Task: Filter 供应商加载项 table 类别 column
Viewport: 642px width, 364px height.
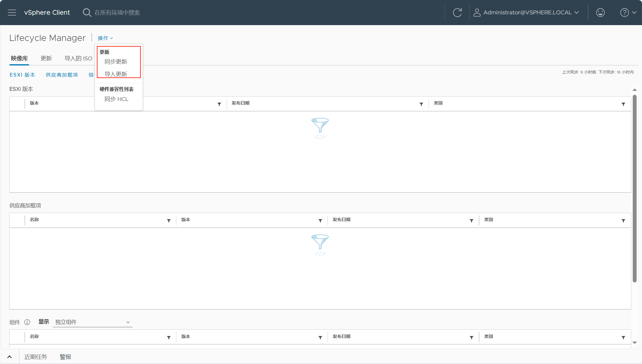Action: (623, 221)
